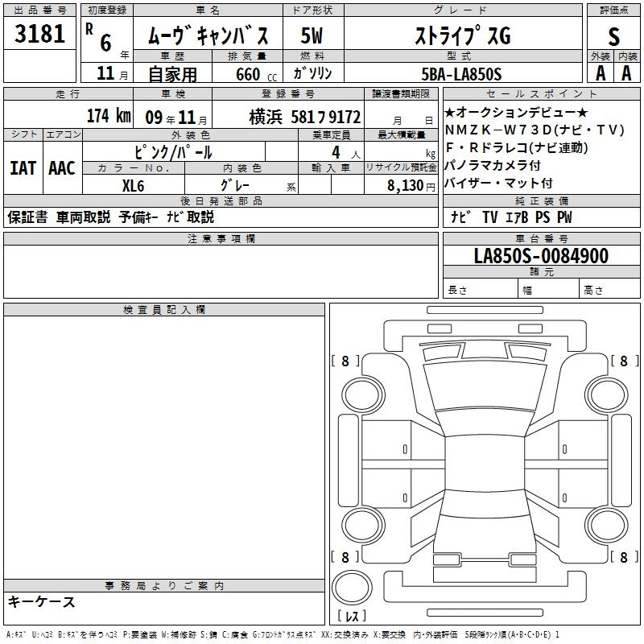
Task: Click 予備キー in later-shipped parts
Action: [138, 217]
